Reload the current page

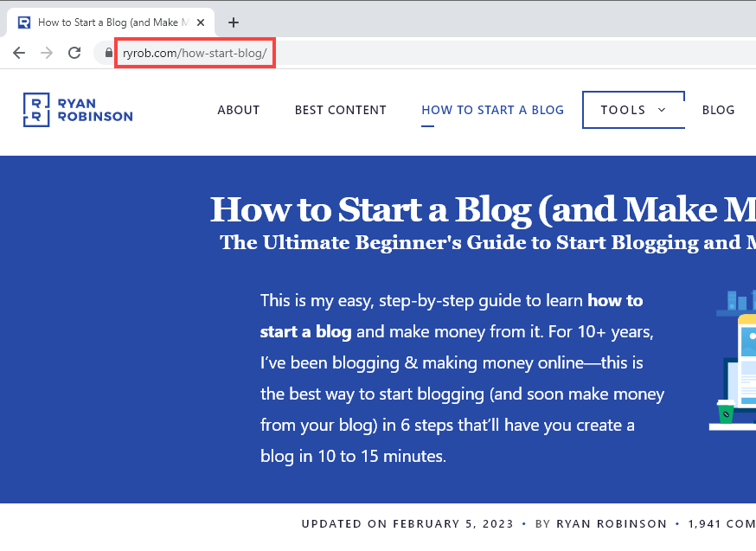74,53
